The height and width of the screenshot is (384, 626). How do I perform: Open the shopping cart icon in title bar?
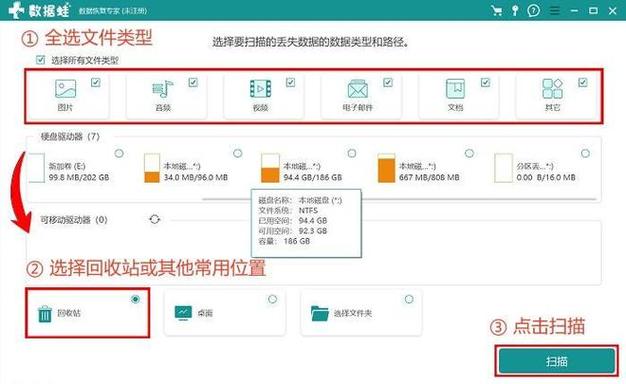click(x=497, y=10)
